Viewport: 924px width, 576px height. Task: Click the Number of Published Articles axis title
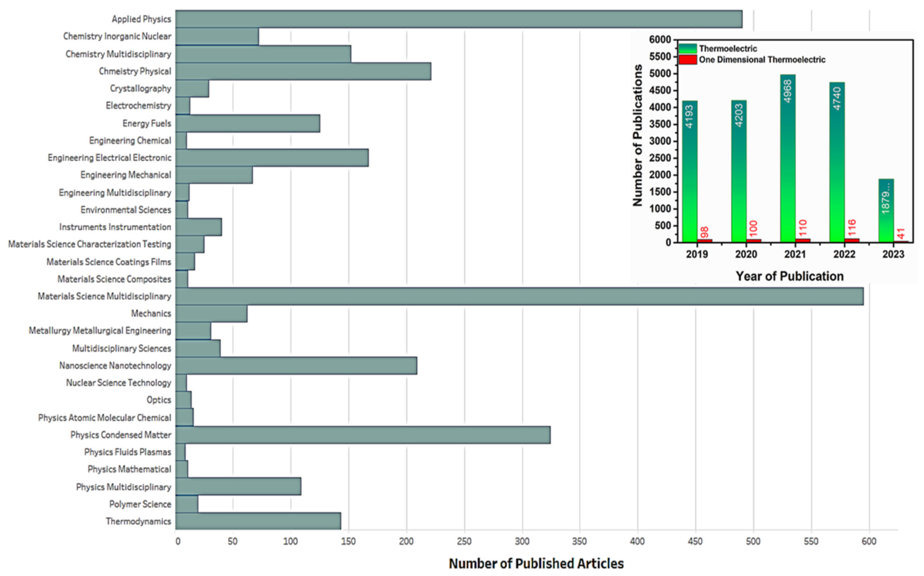tap(536, 563)
